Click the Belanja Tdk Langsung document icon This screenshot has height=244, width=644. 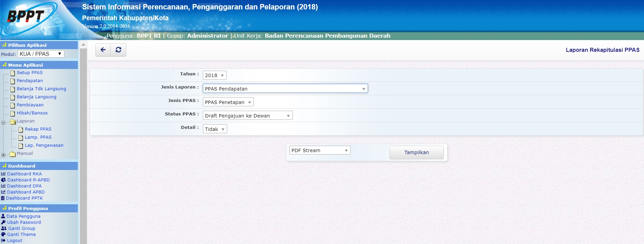pos(13,89)
